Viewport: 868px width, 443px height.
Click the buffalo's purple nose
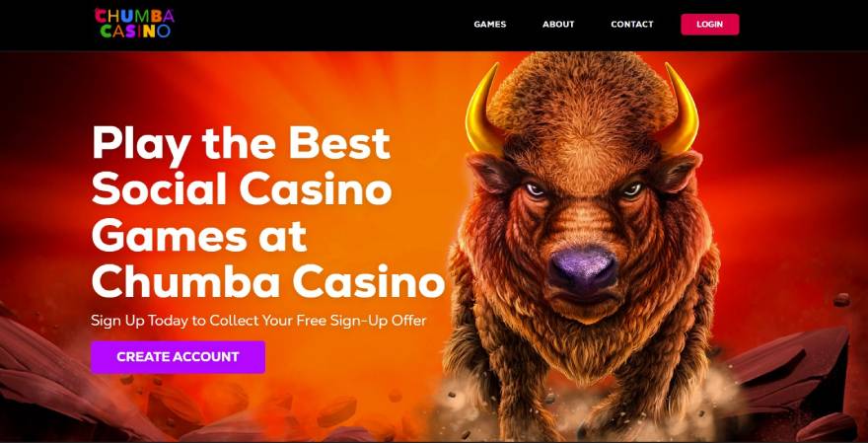coord(582,269)
